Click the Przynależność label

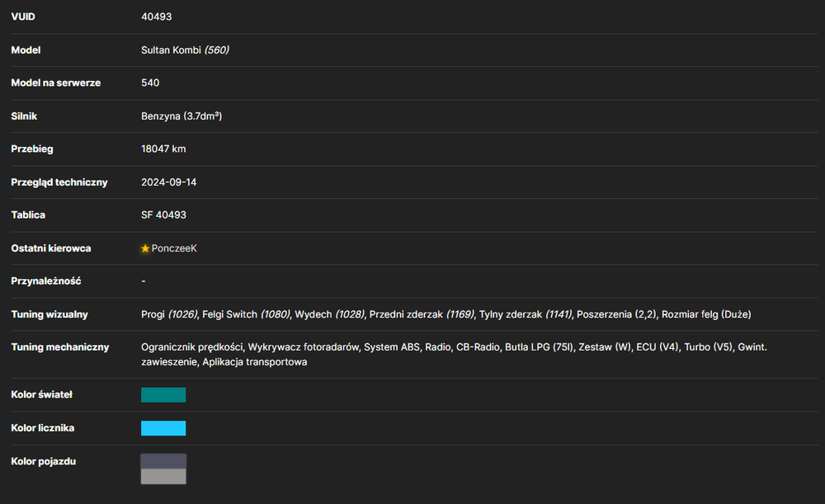pos(46,281)
